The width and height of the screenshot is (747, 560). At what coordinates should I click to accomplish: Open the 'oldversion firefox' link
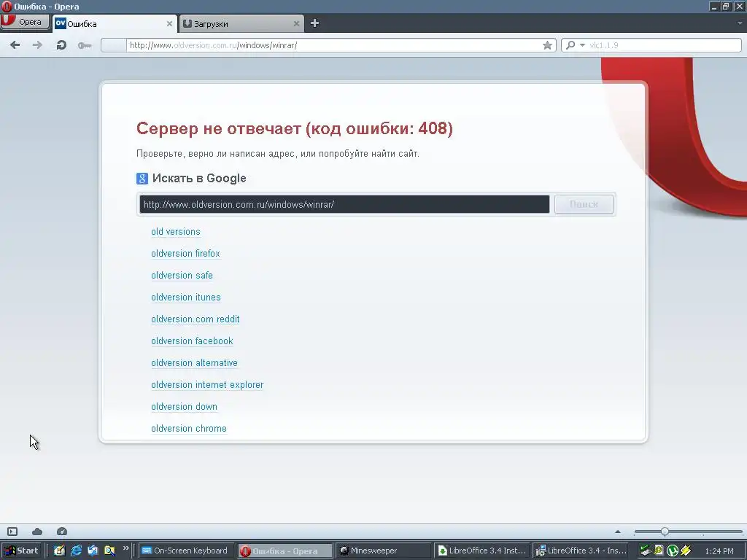[185, 254]
